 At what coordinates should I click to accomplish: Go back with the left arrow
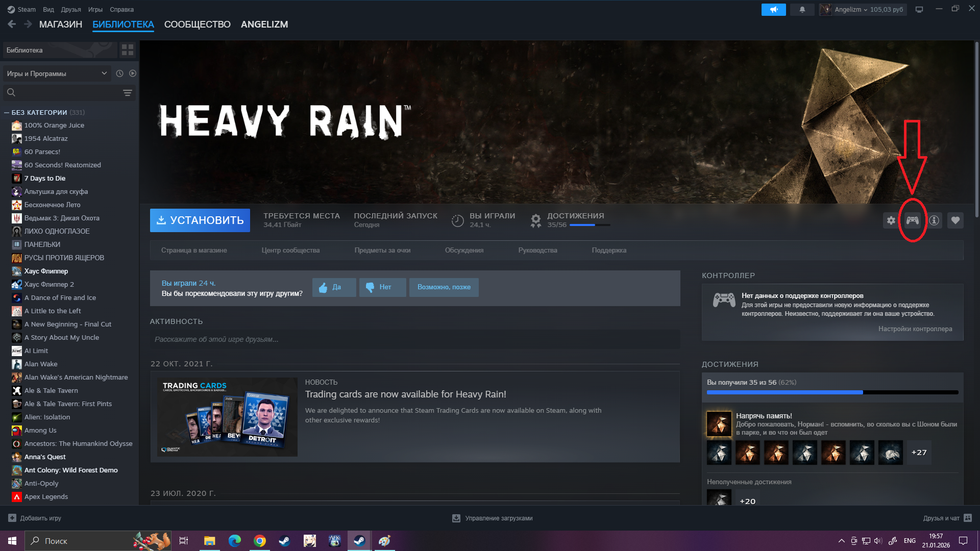[12, 24]
